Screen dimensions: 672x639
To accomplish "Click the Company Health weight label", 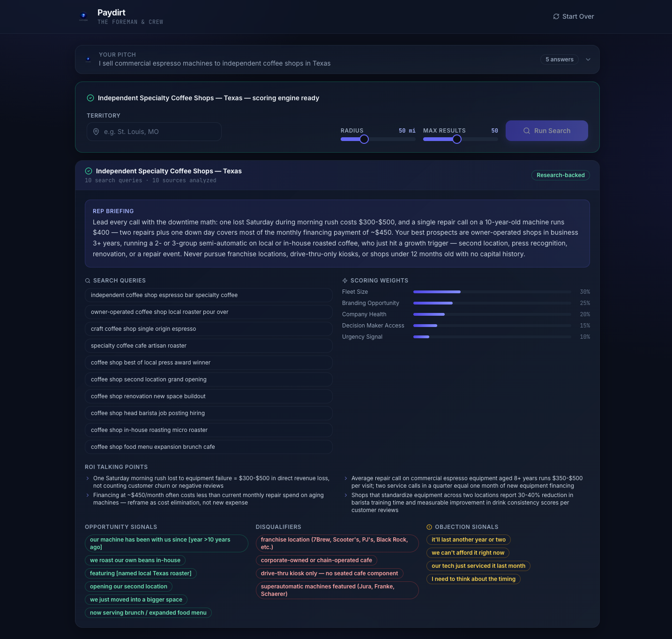I will point(364,314).
